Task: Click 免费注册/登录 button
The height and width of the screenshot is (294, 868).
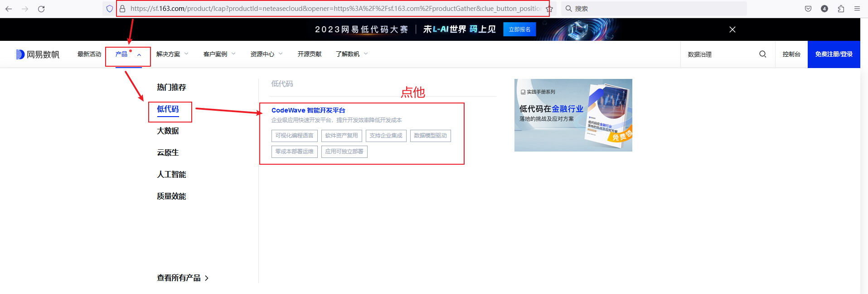Action: pyautogui.click(x=834, y=54)
